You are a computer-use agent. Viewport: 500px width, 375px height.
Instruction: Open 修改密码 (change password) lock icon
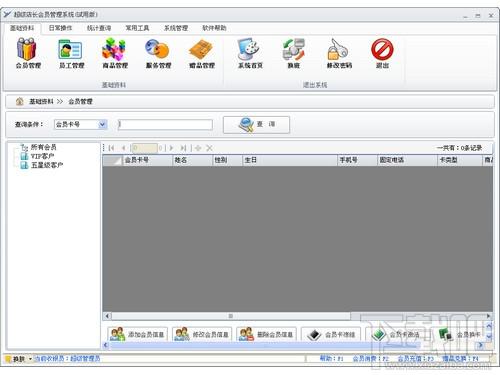pyautogui.click(x=339, y=53)
